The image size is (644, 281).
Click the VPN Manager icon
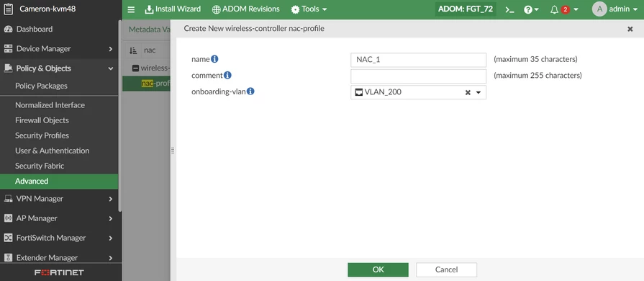(8, 199)
